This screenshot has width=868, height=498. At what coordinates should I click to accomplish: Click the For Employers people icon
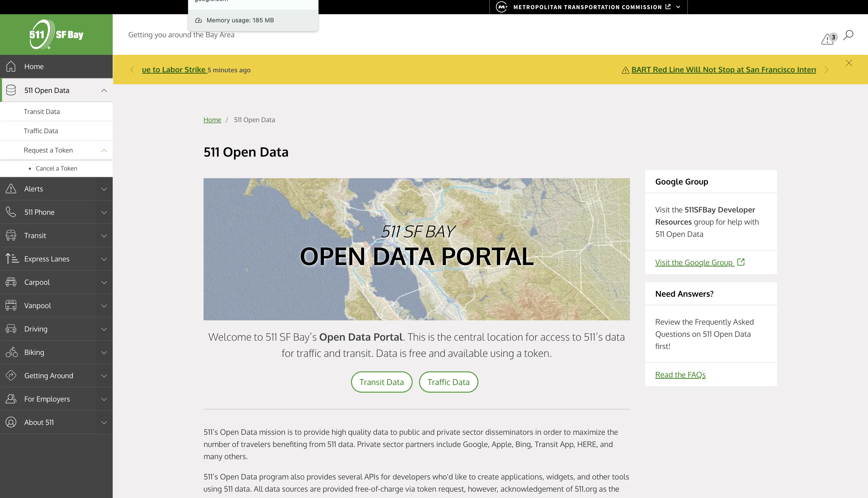pos(11,399)
